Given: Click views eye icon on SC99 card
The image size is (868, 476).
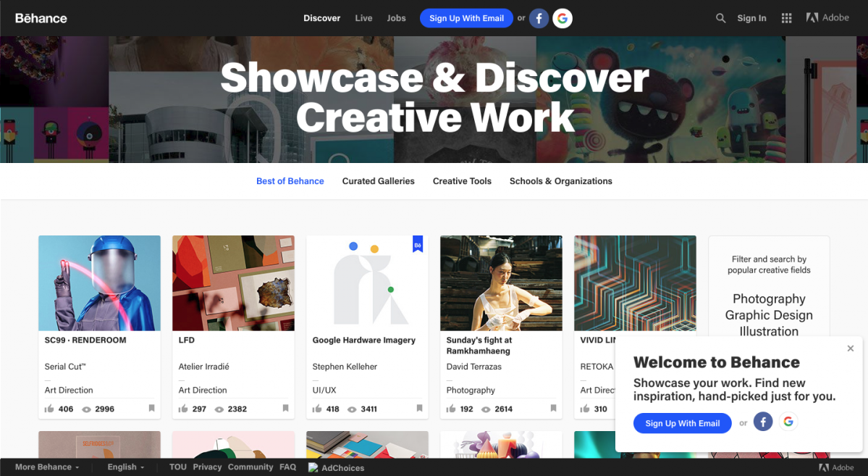Looking at the screenshot, I should [x=86, y=409].
